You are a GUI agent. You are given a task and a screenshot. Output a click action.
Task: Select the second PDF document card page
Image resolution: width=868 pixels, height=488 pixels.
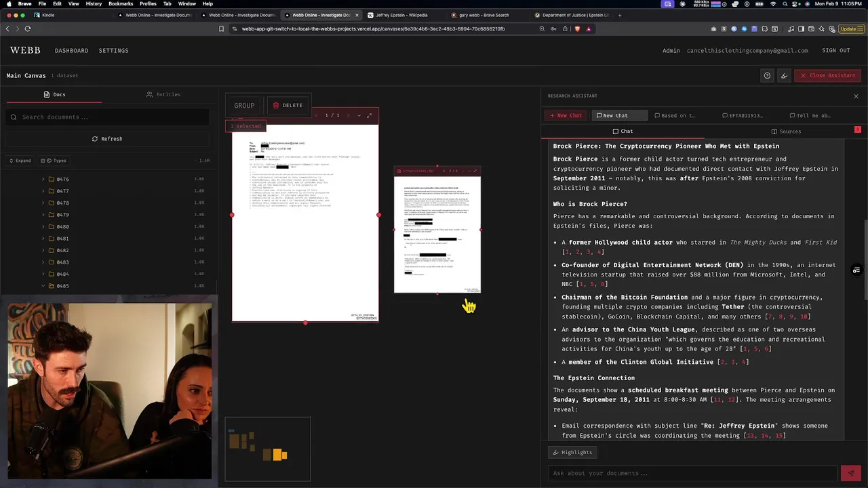pos(437,235)
